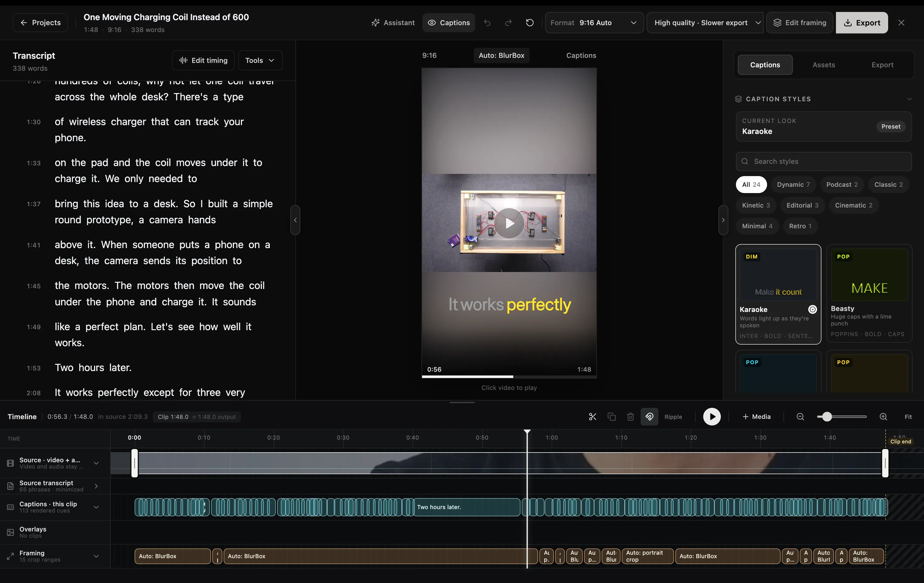Toggle Ripple mode icon in timeline

point(649,417)
